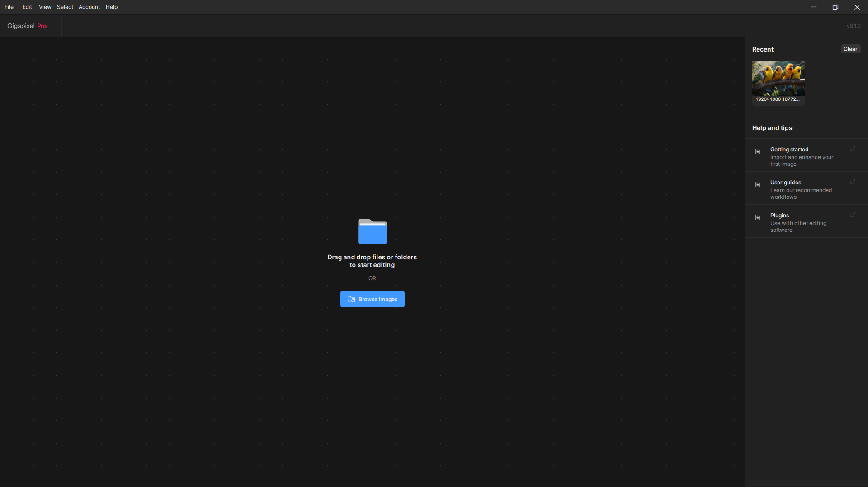Open the Edit menu
868x488 pixels.
(x=27, y=7)
